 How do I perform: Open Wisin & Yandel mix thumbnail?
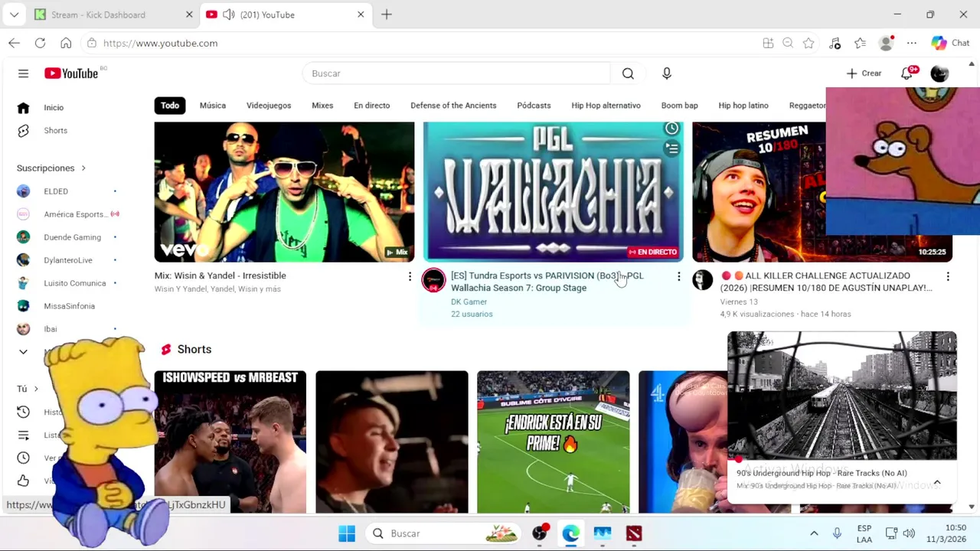click(x=284, y=191)
